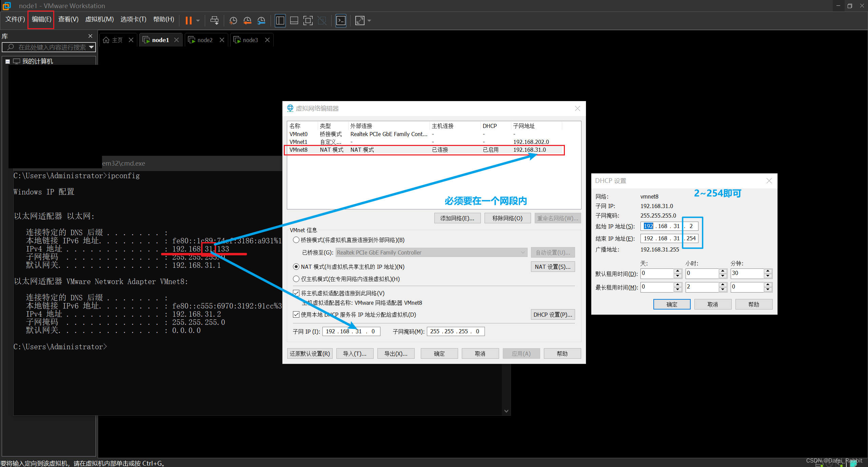Switch to the node2 tab
Viewport: 868px width, 467px height.
tap(205, 40)
